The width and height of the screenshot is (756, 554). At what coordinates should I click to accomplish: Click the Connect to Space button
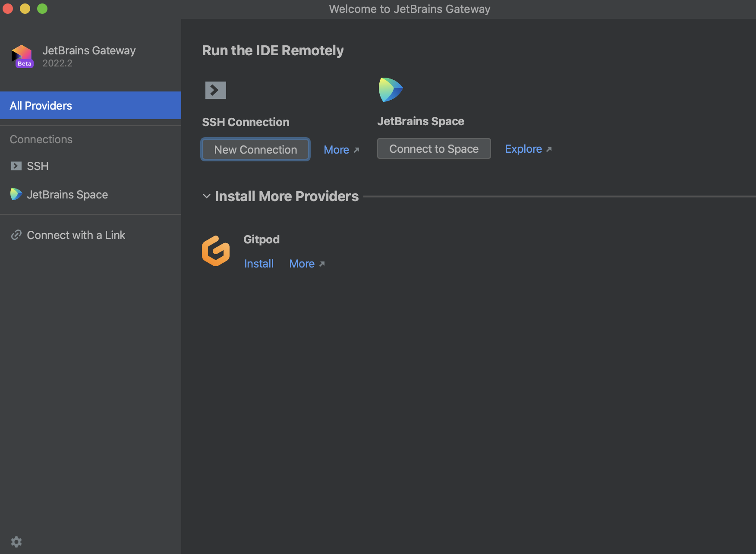[434, 149]
